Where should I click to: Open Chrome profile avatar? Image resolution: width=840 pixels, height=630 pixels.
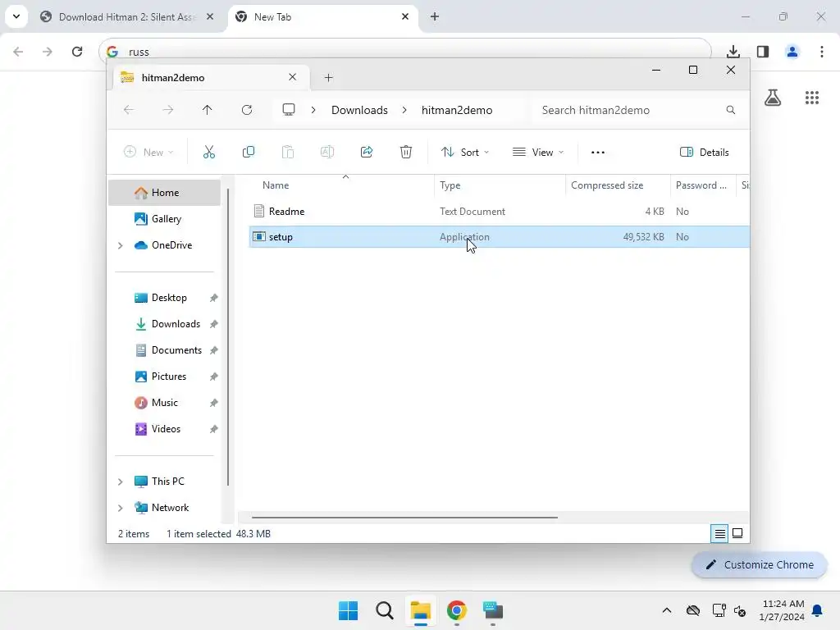tap(792, 52)
